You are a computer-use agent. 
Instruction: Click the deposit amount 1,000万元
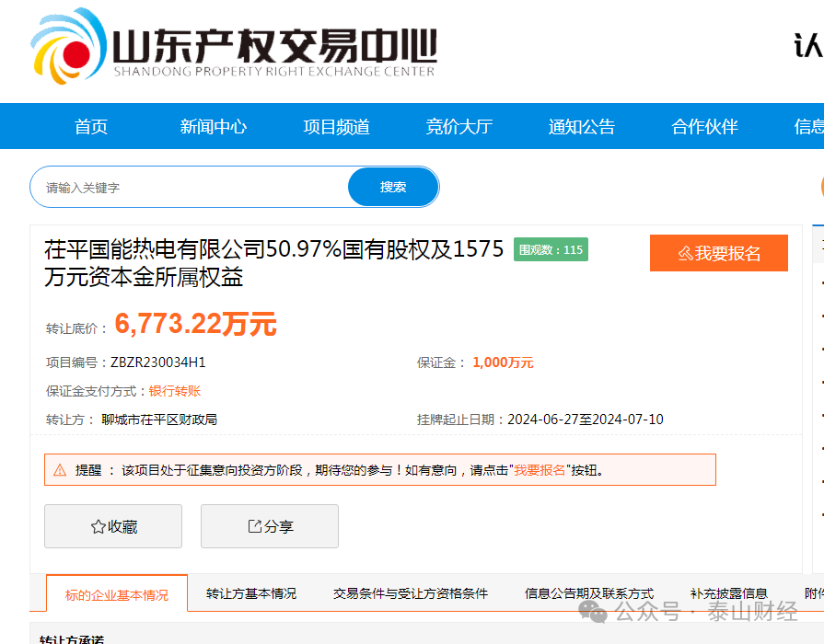click(x=503, y=362)
